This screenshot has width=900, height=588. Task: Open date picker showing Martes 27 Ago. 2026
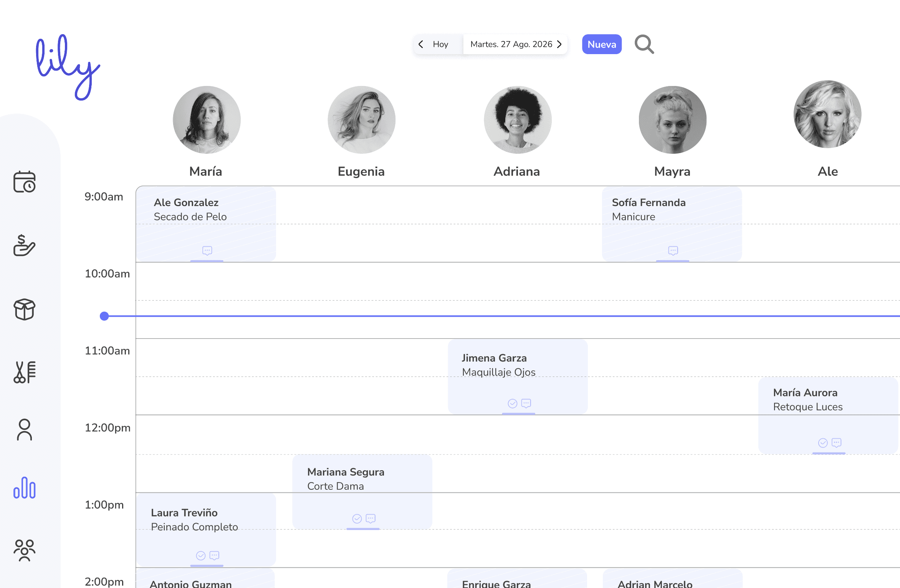[511, 44]
